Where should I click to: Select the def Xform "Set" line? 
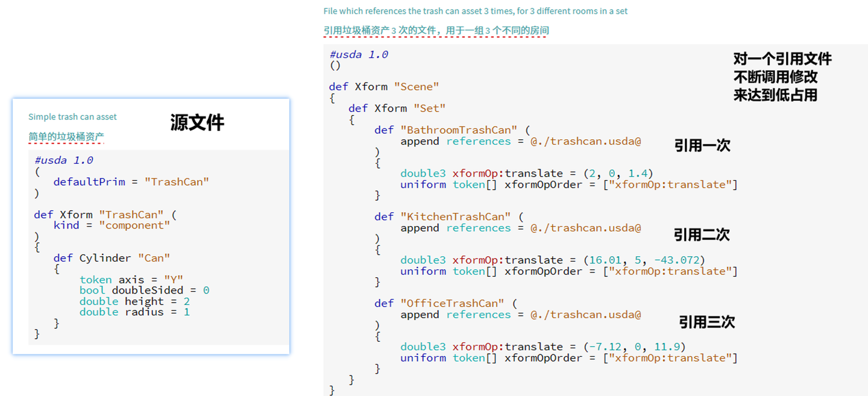(x=397, y=108)
